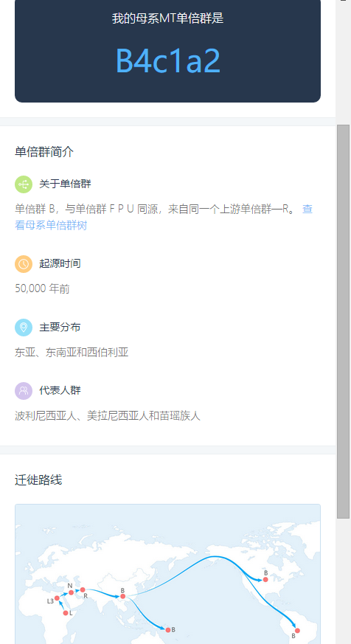Click the 单倍群简介 section heading
Screen dimensions: 351x644
pyautogui.click(x=44, y=152)
